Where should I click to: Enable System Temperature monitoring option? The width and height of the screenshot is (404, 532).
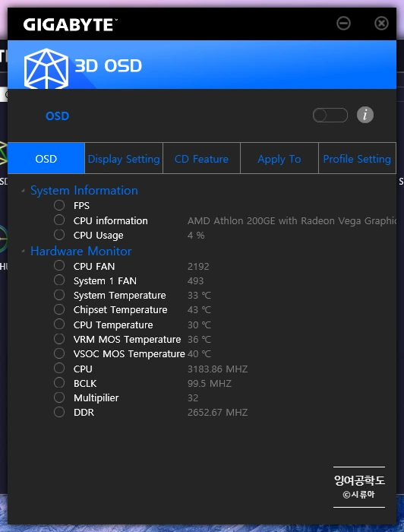coord(59,295)
